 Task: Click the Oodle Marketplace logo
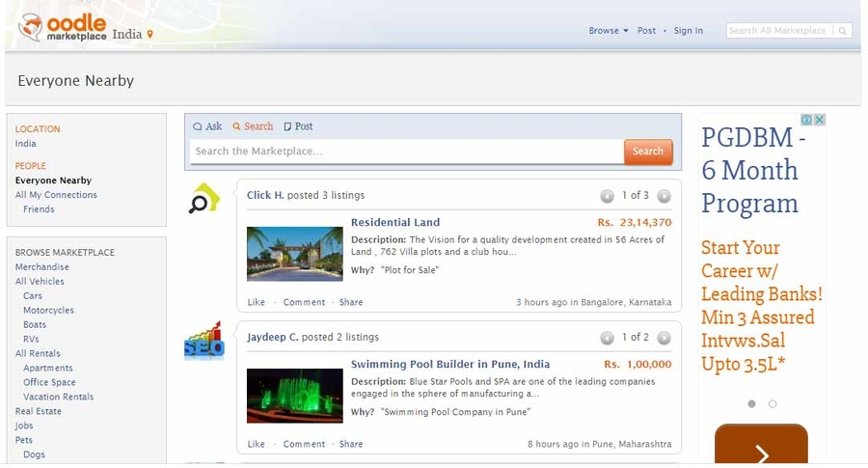pyautogui.click(x=64, y=28)
